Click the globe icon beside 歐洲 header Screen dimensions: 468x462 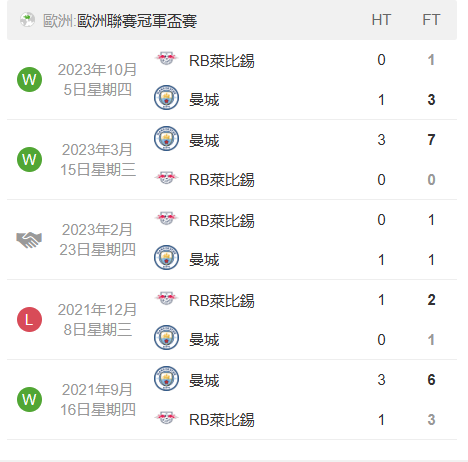tap(27, 20)
